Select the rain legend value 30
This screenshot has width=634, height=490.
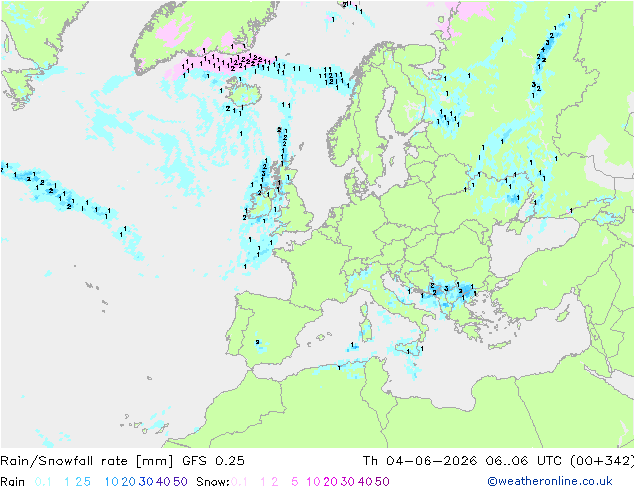point(146,482)
